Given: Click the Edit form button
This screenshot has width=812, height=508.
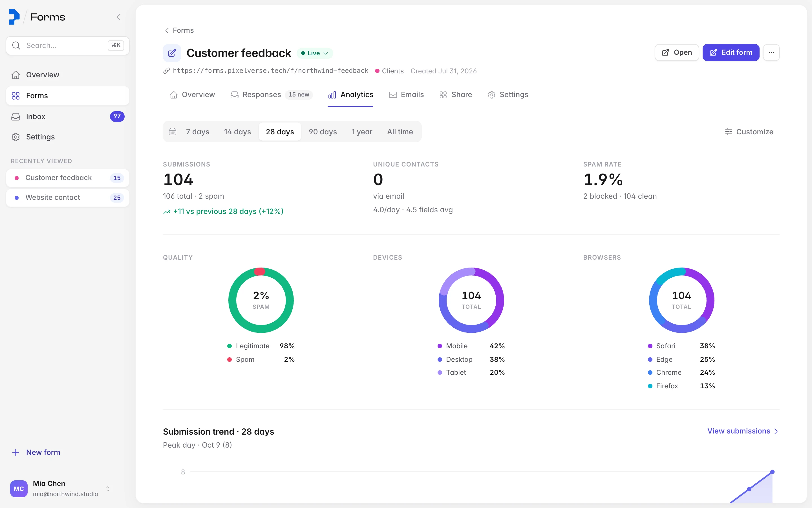Looking at the screenshot, I should point(731,52).
